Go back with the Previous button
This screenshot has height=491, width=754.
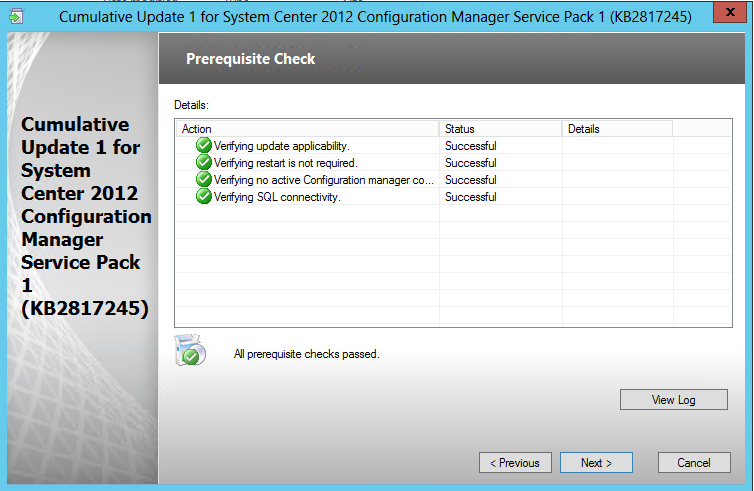click(515, 463)
